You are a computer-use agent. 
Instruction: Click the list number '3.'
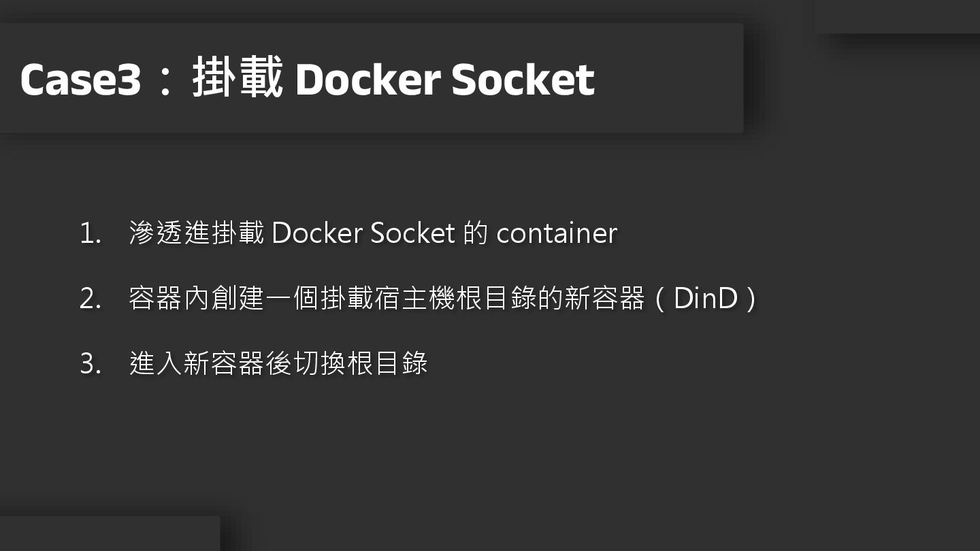90,364
